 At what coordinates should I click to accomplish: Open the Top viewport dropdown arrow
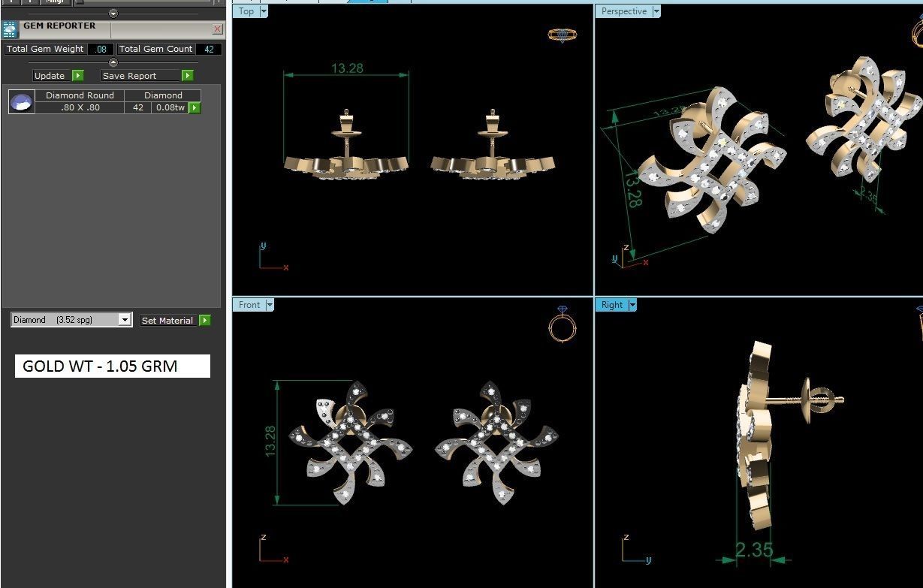[x=264, y=11]
